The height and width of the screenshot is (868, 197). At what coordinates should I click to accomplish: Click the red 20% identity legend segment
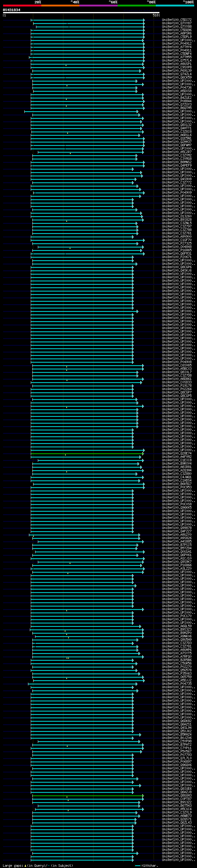tap(22, 6)
